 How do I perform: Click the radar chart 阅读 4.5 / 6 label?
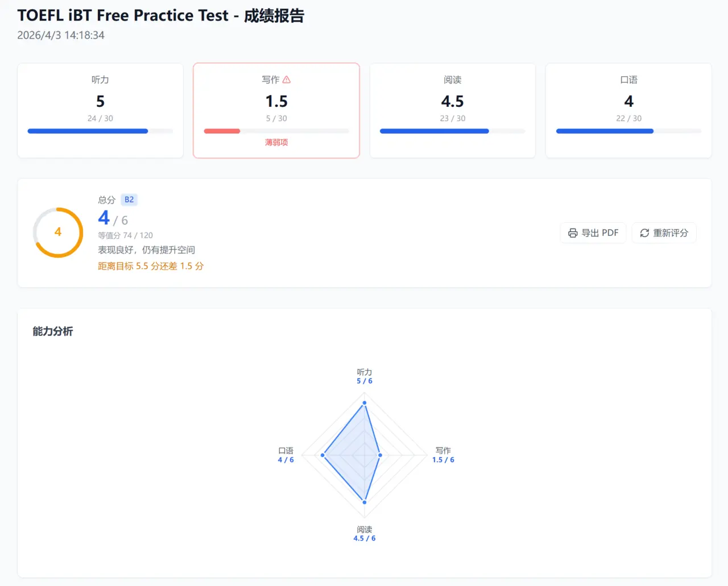[x=365, y=534]
